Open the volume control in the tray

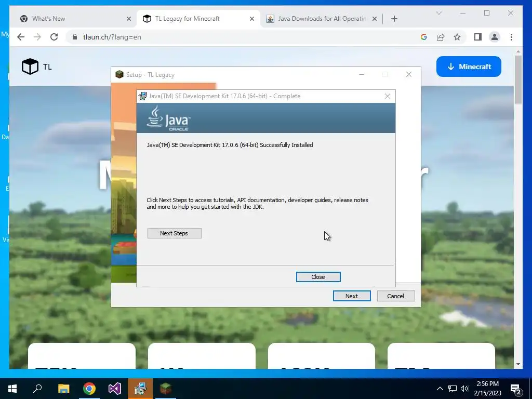464,389
